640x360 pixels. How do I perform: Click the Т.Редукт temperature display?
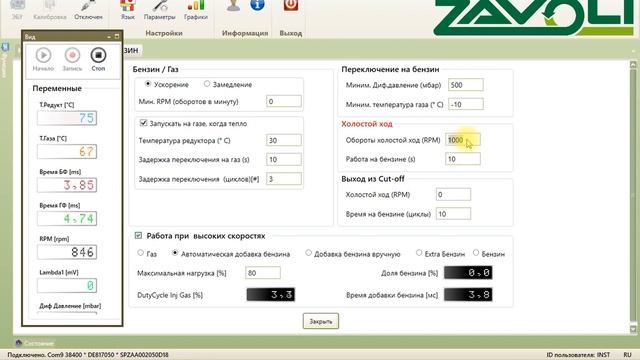click(x=67, y=118)
